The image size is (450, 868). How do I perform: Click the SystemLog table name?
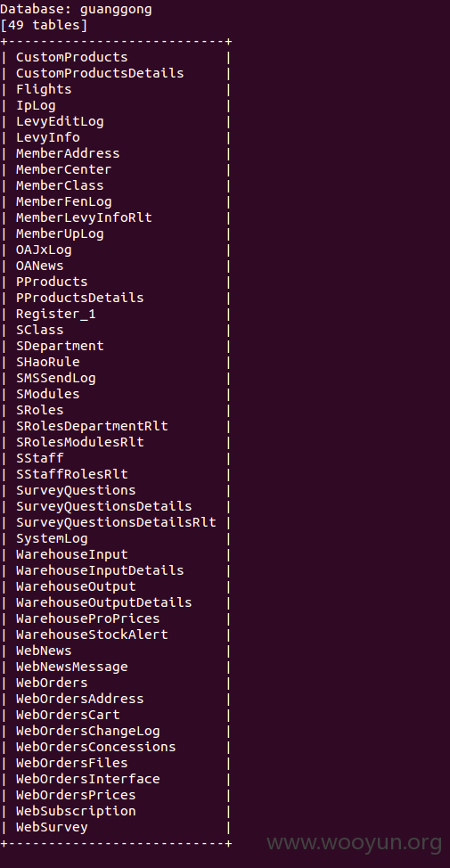tap(52, 538)
